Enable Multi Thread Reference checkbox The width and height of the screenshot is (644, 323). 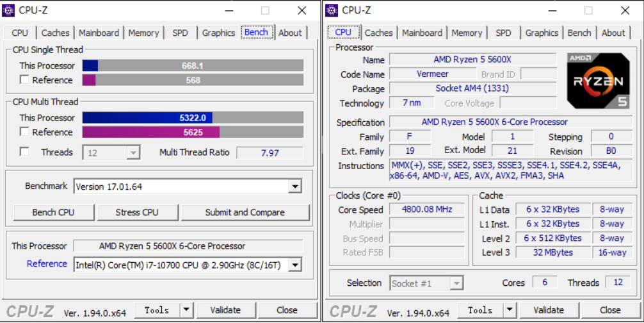pyautogui.click(x=24, y=132)
